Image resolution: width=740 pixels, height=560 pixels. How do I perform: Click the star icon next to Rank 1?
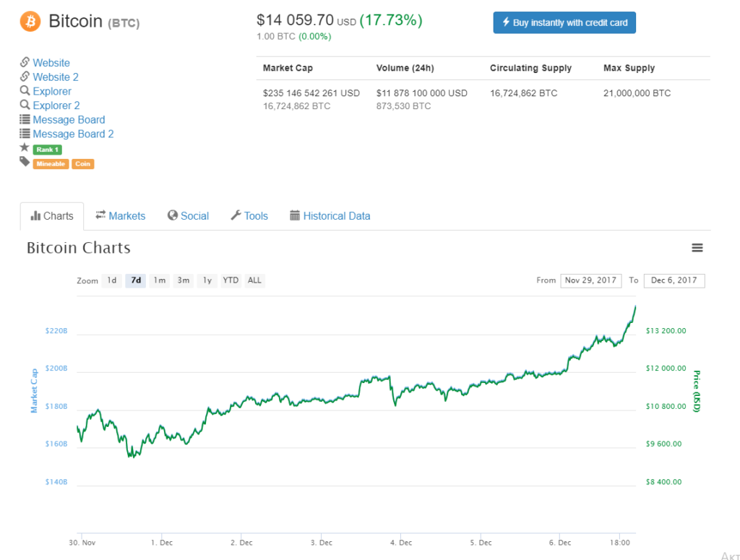[x=25, y=147]
